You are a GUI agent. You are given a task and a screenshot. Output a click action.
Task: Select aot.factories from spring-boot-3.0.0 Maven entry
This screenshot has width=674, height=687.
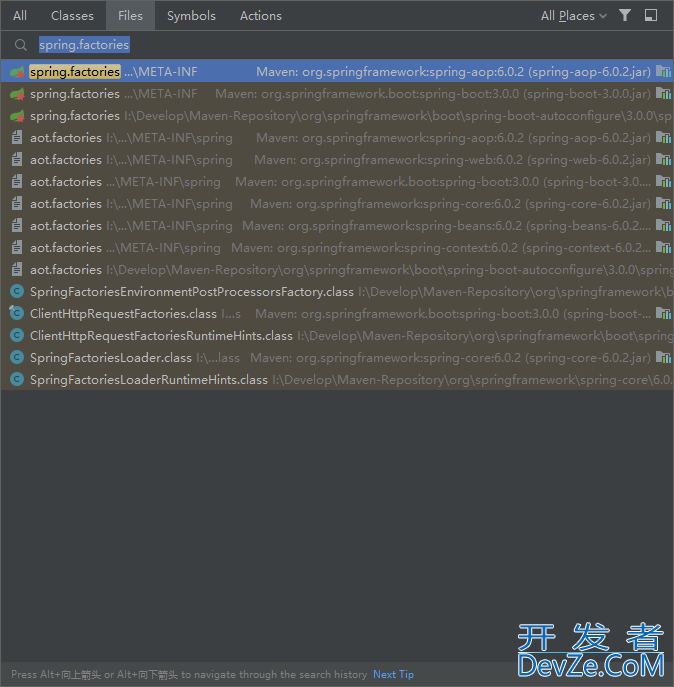[337, 181]
